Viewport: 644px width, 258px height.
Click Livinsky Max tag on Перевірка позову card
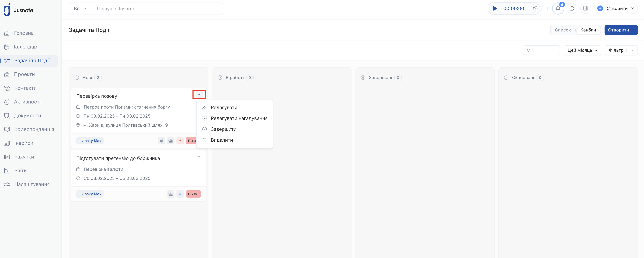(x=90, y=141)
